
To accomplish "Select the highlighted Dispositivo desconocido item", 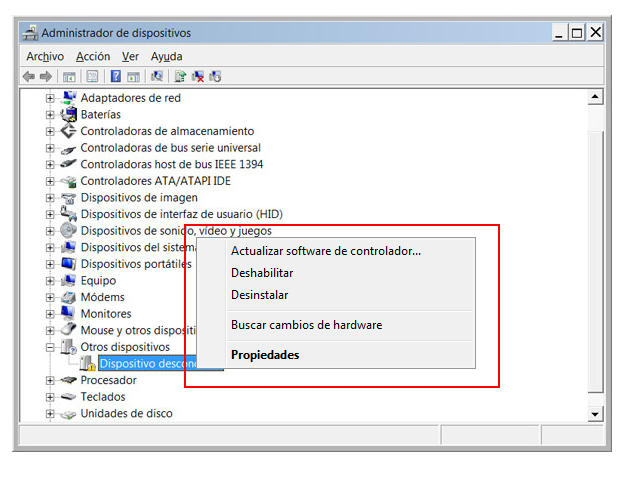I will point(148,364).
